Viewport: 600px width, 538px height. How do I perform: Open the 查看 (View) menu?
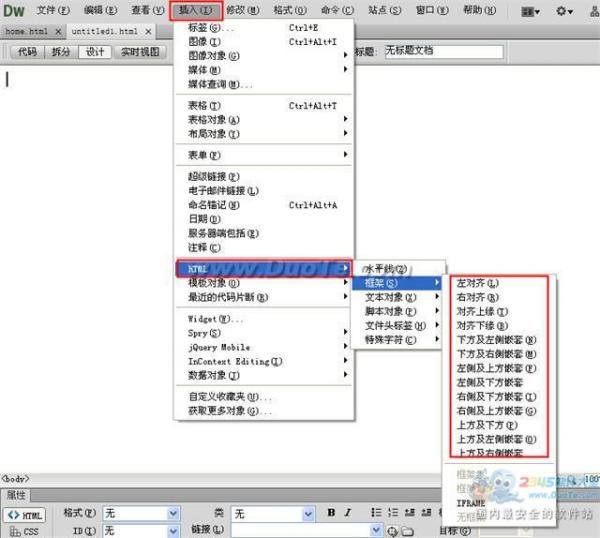point(148,10)
